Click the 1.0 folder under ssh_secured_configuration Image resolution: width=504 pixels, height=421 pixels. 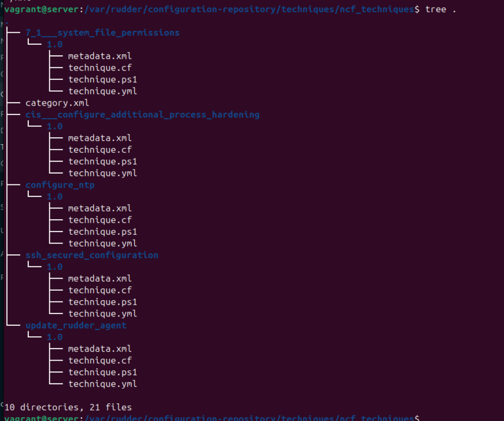point(55,267)
